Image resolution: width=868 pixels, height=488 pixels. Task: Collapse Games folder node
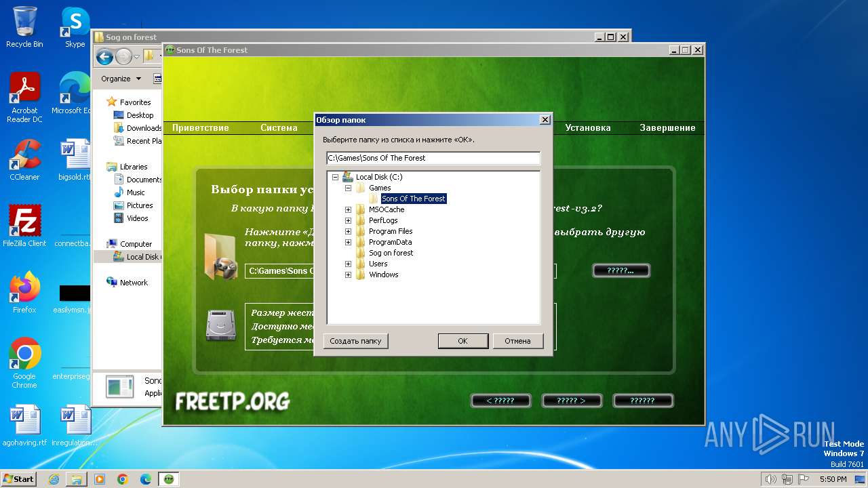point(348,188)
